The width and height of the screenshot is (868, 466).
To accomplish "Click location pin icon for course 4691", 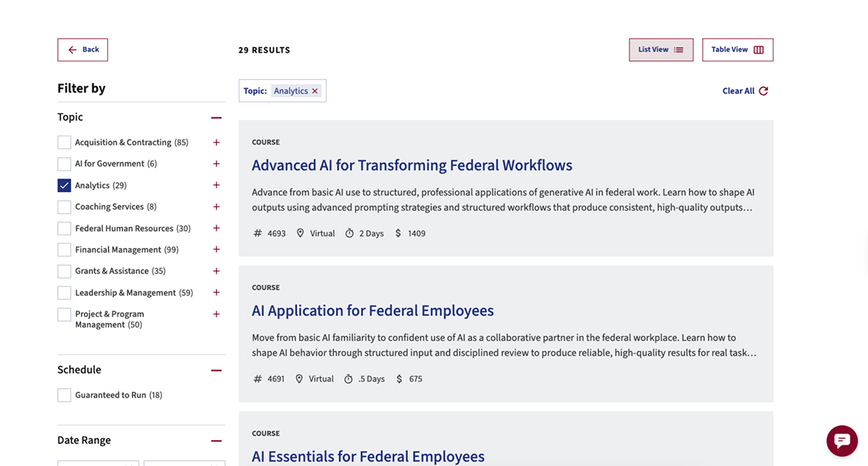I will 300,380.
